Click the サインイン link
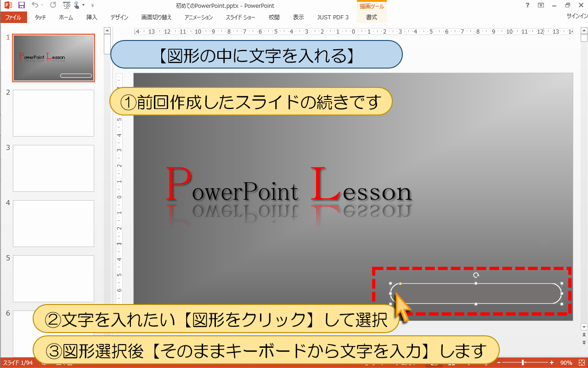The width and height of the screenshot is (588, 368). [577, 16]
